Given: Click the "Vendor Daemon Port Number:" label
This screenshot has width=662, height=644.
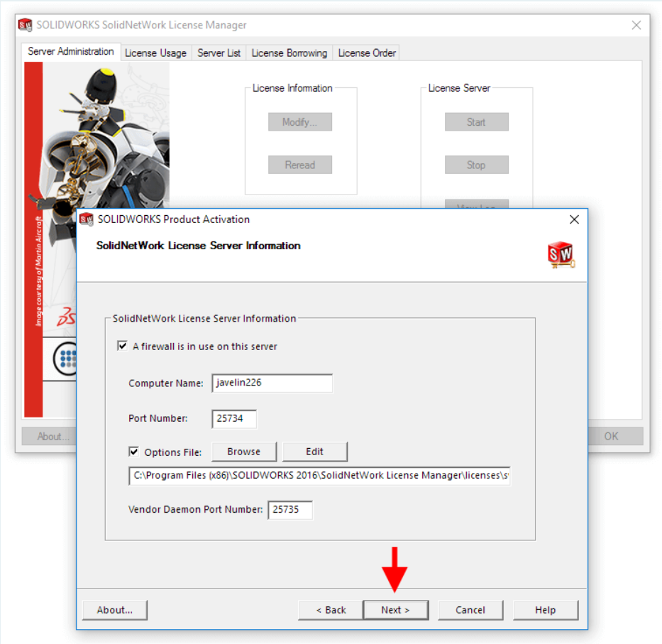Looking at the screenshot, I should tap(195, 510).
